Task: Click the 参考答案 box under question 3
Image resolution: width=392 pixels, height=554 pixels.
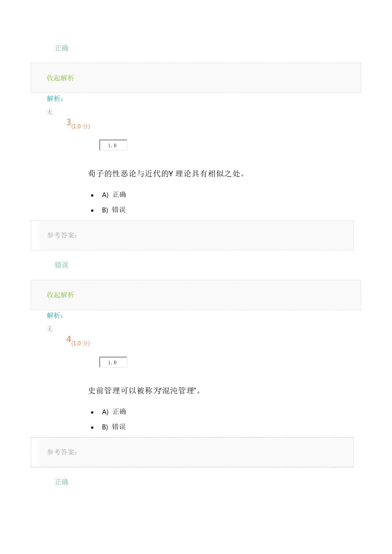Action: [192, 235]
